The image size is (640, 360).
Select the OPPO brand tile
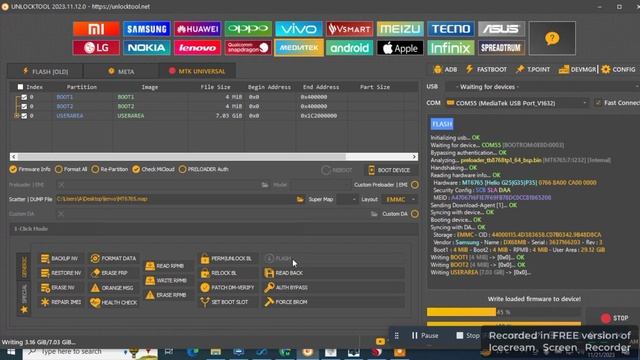click(x=248, y=29)
